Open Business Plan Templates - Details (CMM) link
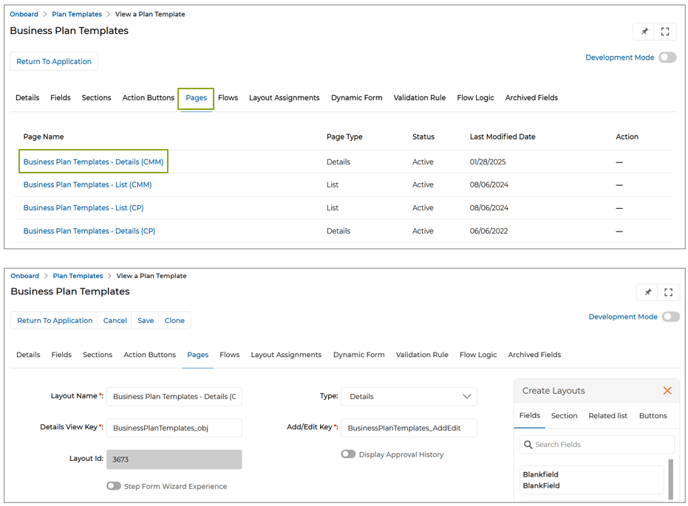The image size is (688, 506). pyautogui.click(x=93, y=161)
